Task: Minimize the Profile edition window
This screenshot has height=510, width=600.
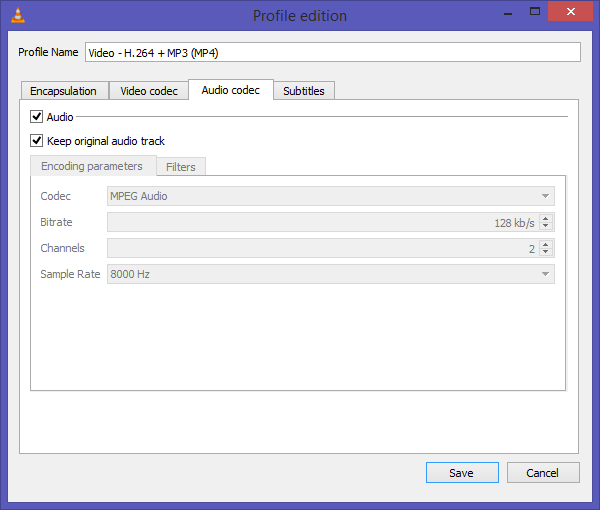Action: [508, 13]
